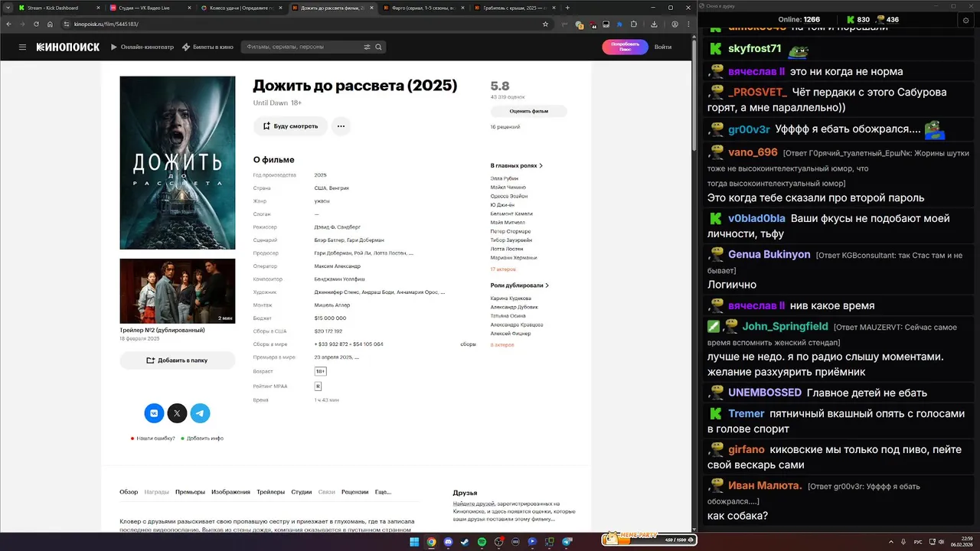Select the Обзор tab
The width and height of the screenshot is (980, 551).
tap(129, 492)
